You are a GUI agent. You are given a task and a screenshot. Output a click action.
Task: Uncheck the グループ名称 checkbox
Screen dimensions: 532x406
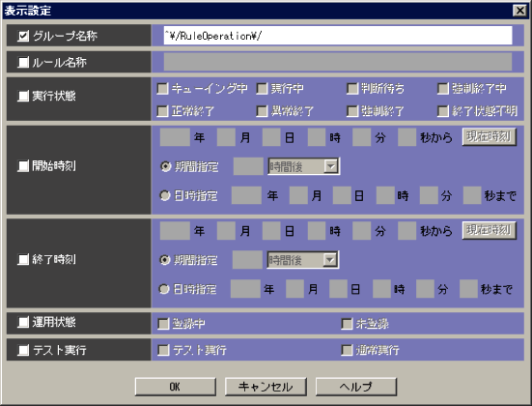click(x=23, y=36)
